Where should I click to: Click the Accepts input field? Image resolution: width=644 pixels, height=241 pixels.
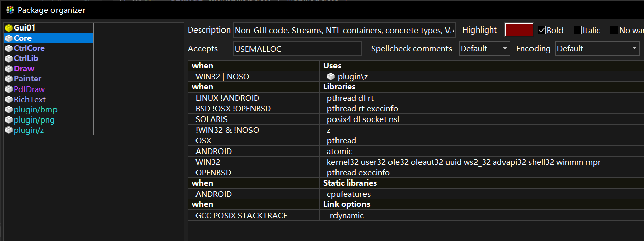tap(297, 49)
